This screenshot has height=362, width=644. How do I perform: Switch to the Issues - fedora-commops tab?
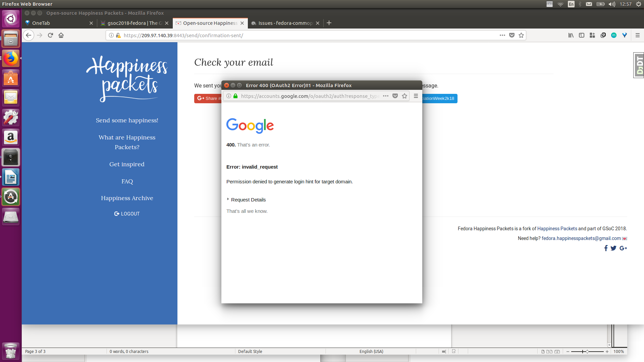point(286,23)
